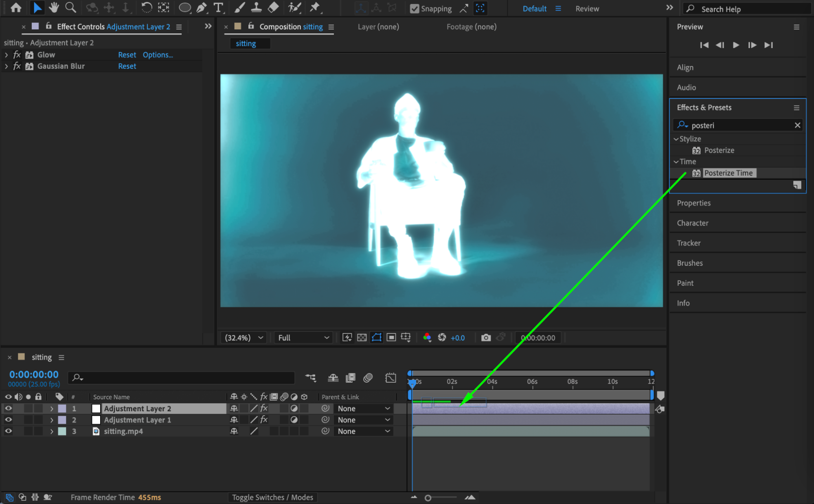Hide the sitting.mp4 layer
Image resolution: width=814 pixels, height=504 pixels.
coord(8,431)
